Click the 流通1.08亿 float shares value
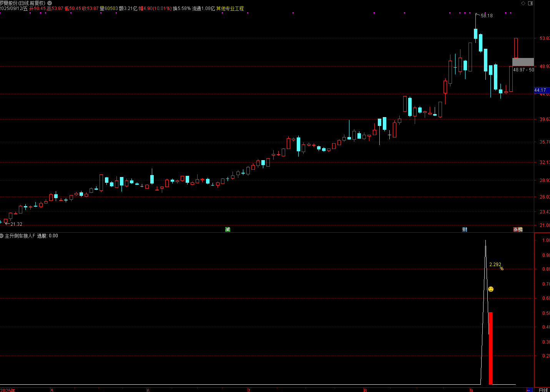 pyautogui.click(x=203, y=8)
